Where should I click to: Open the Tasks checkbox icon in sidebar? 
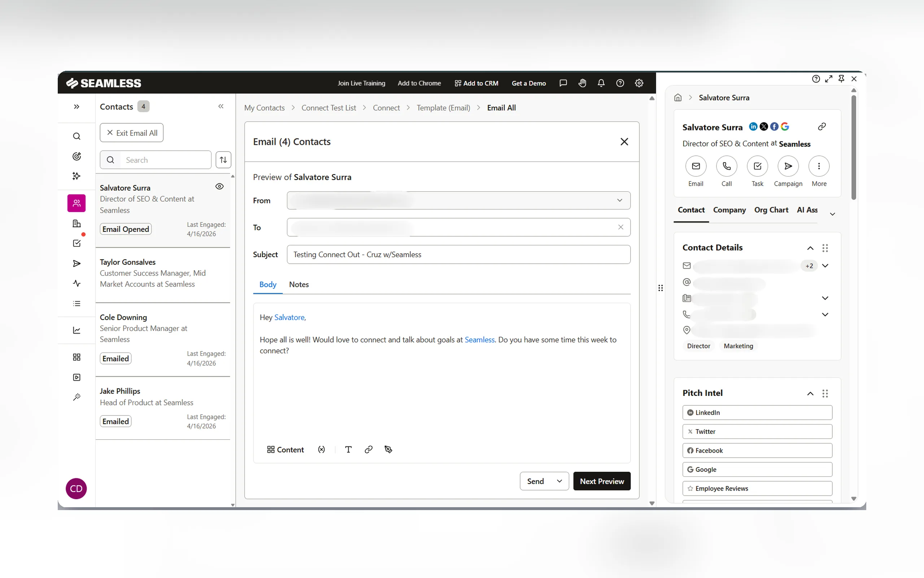click(77, 243)
